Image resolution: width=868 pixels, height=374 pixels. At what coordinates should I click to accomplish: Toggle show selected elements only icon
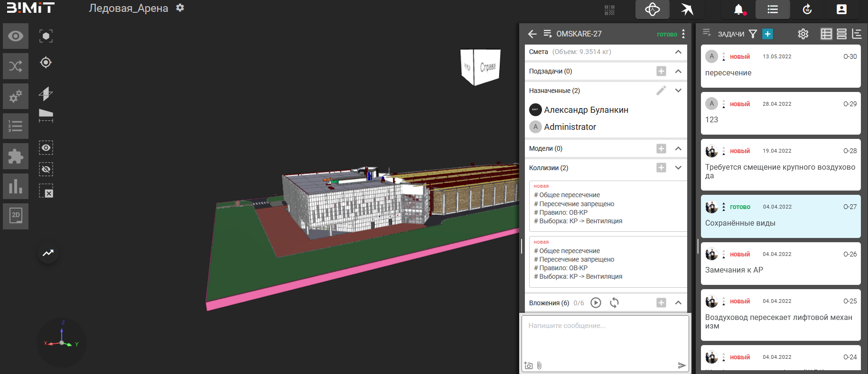[x=46, y=148]
